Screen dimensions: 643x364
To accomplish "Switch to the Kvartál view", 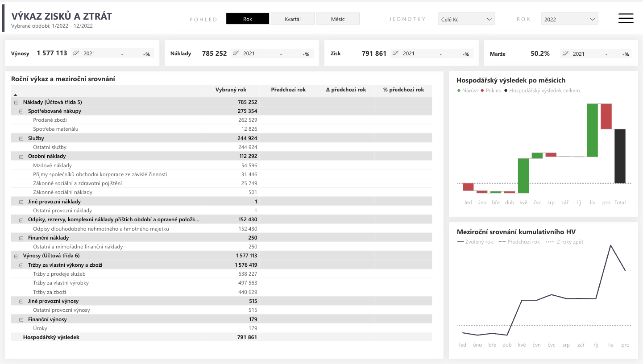I will point(292,18).
